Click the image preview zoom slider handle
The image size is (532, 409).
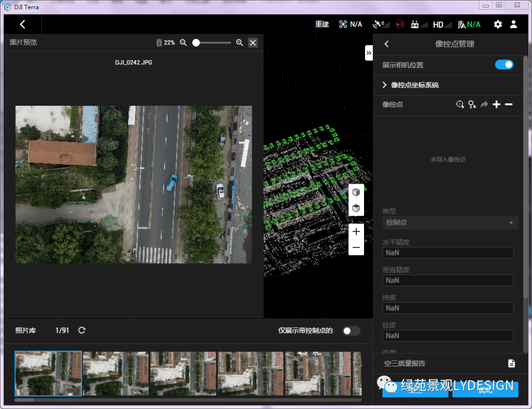[x=196, y=43]
